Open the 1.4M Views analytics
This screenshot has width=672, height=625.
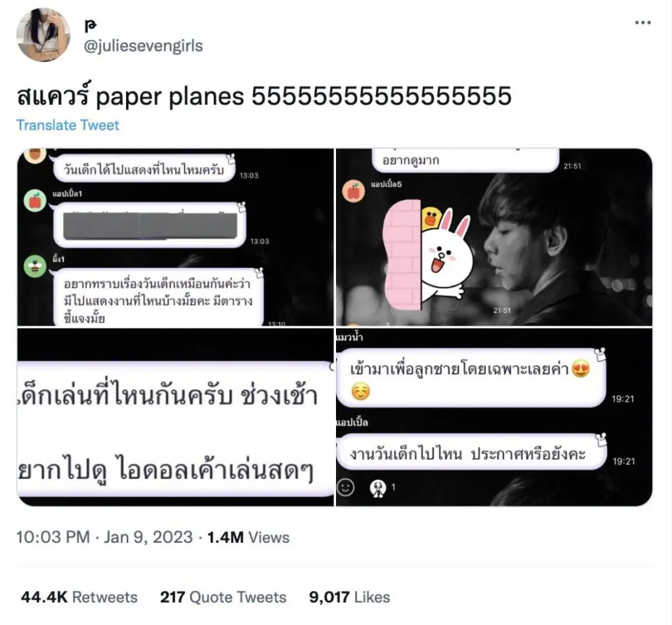click(248, 537)
